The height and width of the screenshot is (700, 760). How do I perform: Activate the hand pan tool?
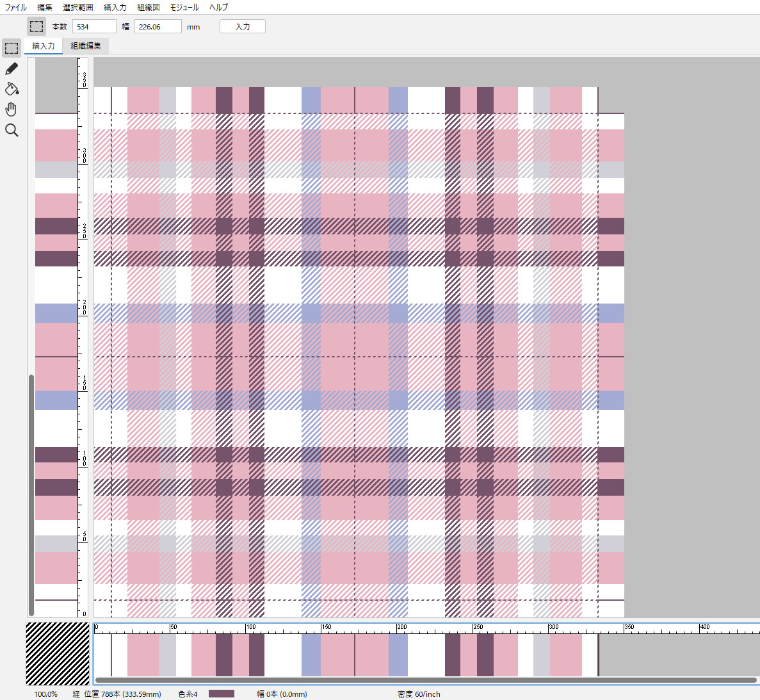pyautogui.click(x=12, y=110)
